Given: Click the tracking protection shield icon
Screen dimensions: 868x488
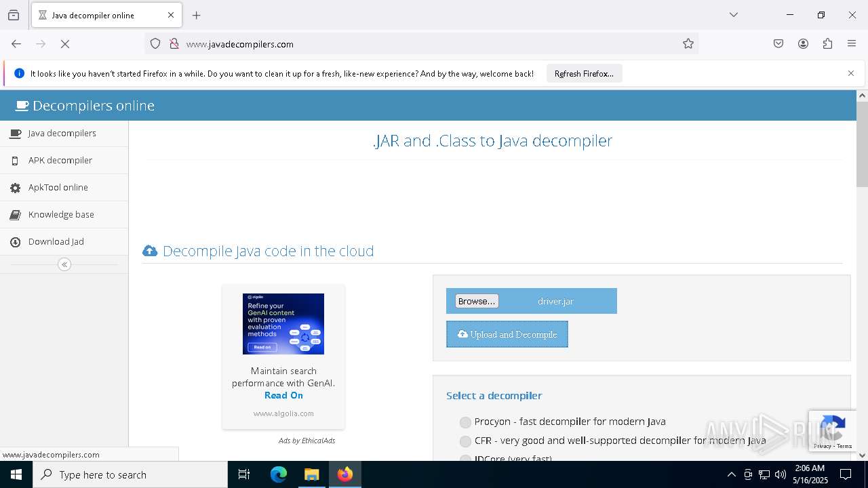Looking at the screenshot, I should click(x=155, y=44).
